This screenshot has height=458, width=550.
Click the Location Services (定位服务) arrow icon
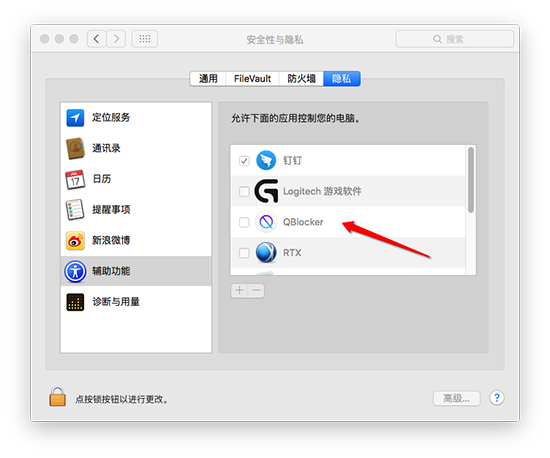tap(75, 117)
